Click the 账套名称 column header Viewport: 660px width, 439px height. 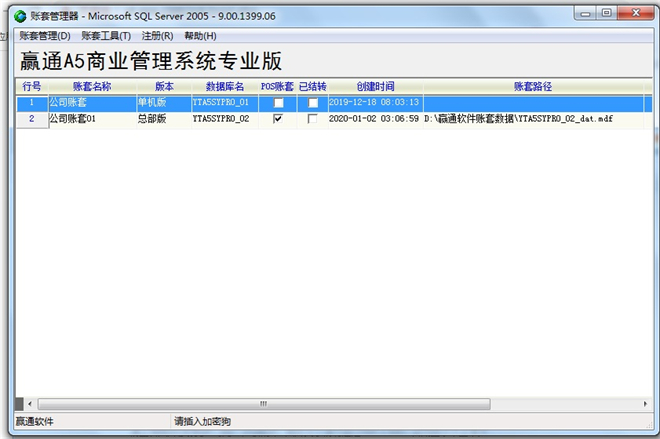coord(92,87)
